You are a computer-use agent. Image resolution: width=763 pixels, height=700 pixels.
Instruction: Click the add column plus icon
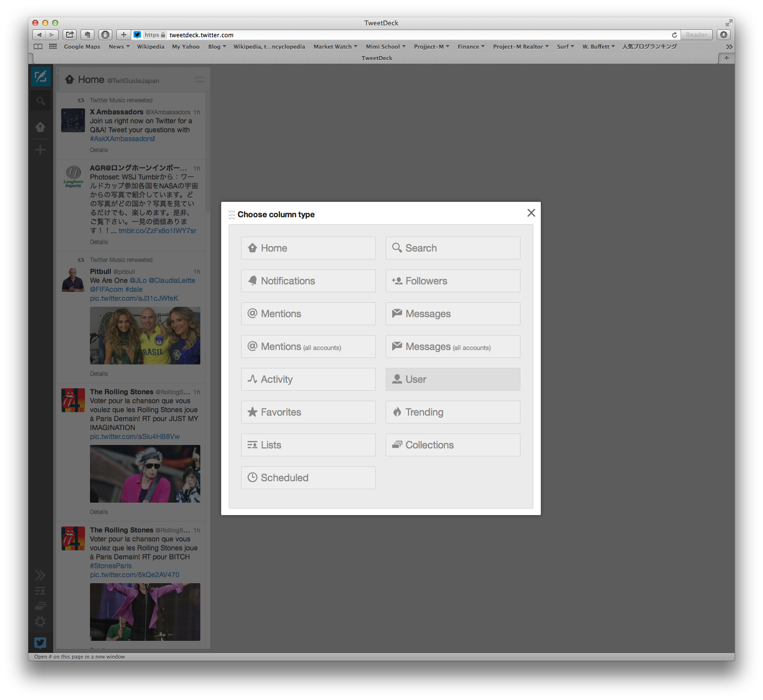pos(40,150)
